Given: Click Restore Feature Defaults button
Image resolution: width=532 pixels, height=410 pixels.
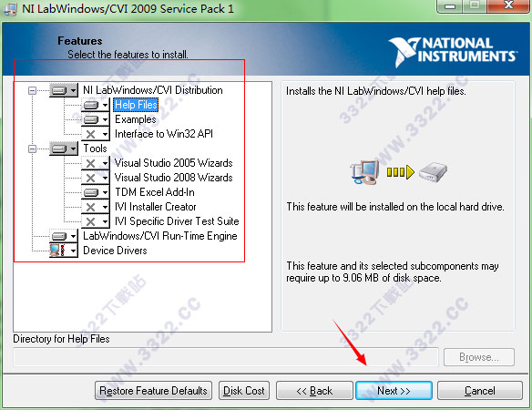Looking at the screenshot, I should 153,391.
